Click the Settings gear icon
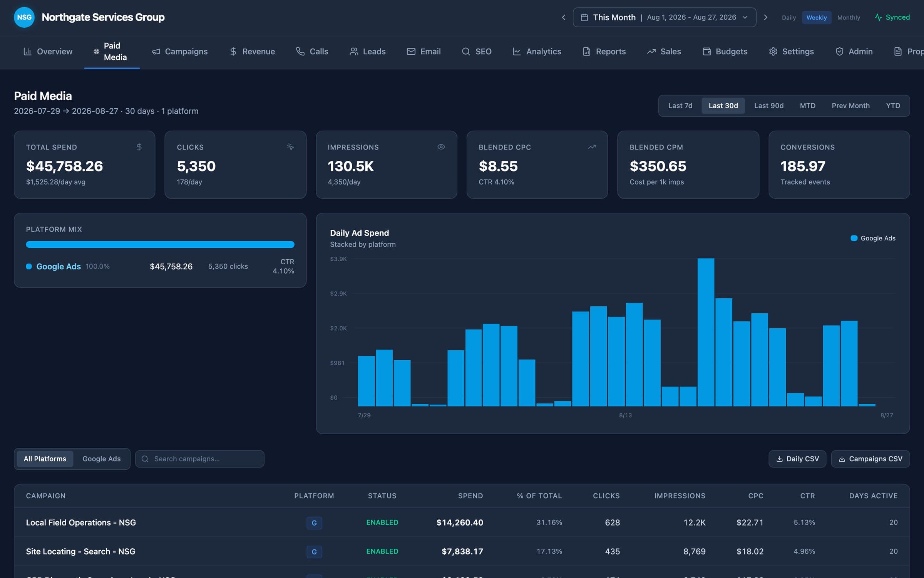The image size is (924, 578). click(x=773, y=52)
